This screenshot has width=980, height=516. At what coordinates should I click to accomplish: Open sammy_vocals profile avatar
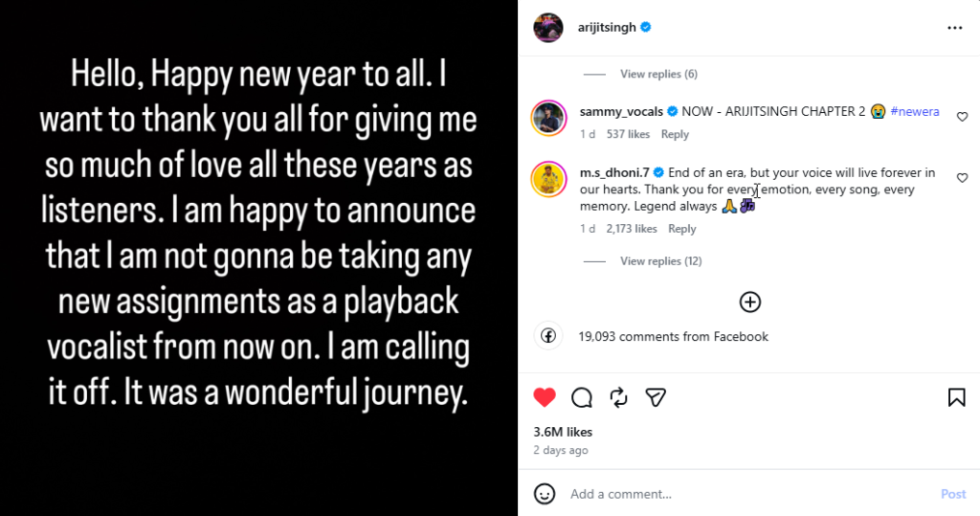click(x=549, y=117)
